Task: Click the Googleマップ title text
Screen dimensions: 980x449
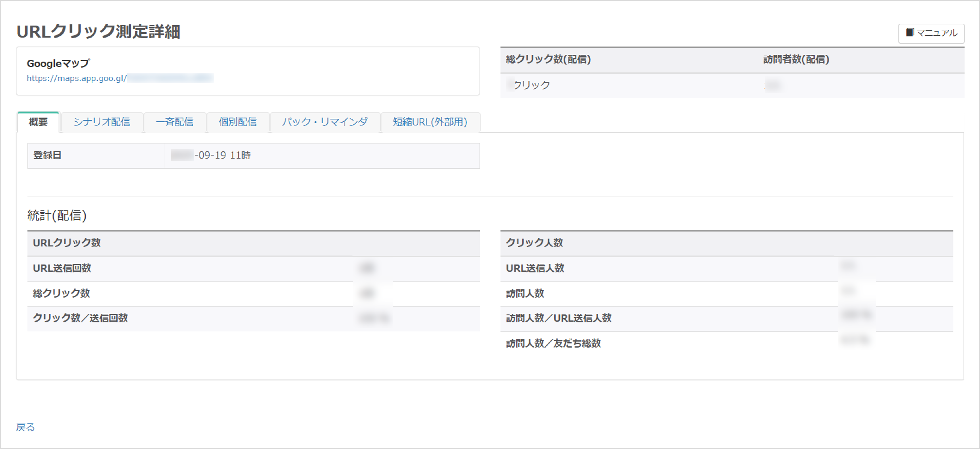Action: [58, 64]
